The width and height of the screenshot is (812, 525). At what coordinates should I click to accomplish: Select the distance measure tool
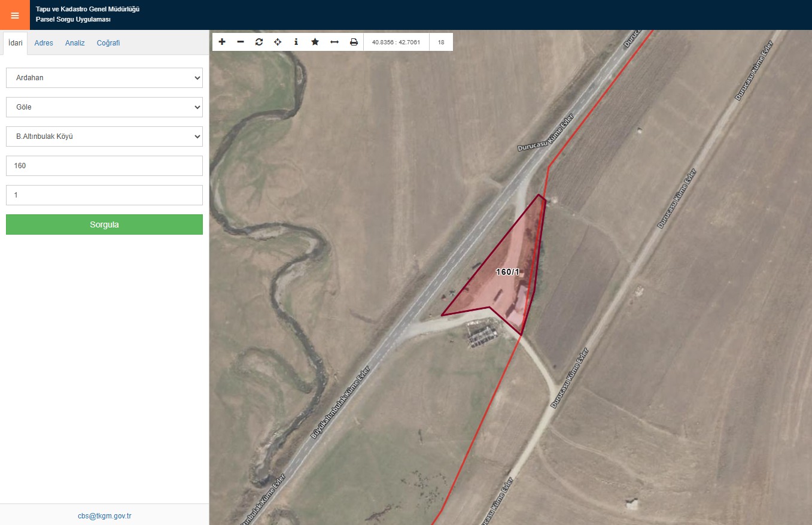tap(334, 42)
